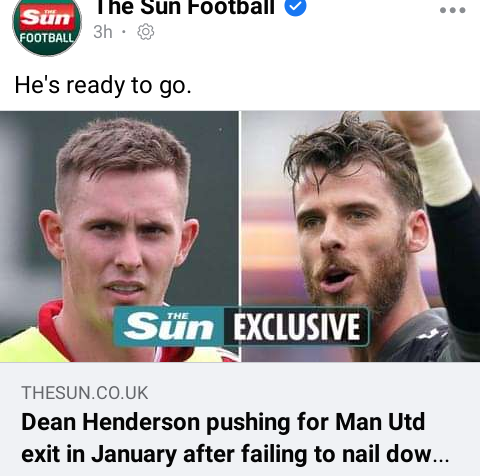The height and width of the screenshot is (476, 480).
Task: Click the THESUN.CO.UK source domain
Action: [85, 393]
